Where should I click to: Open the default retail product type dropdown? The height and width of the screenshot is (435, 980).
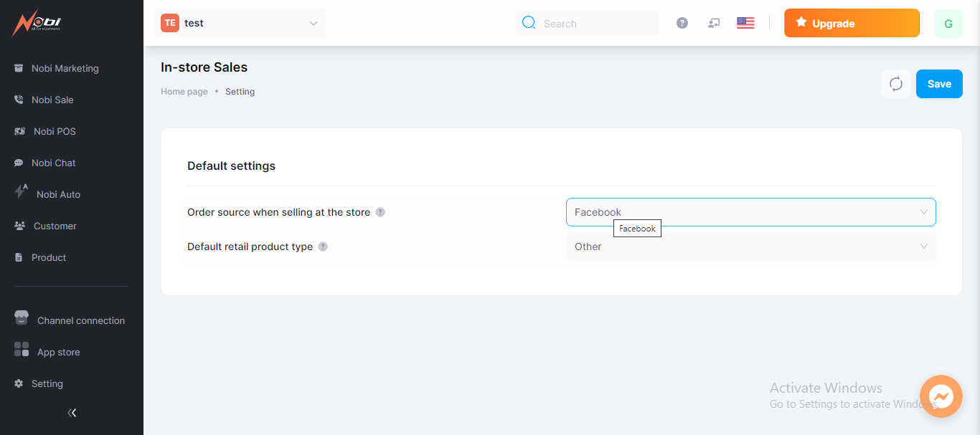click(750, 247)
